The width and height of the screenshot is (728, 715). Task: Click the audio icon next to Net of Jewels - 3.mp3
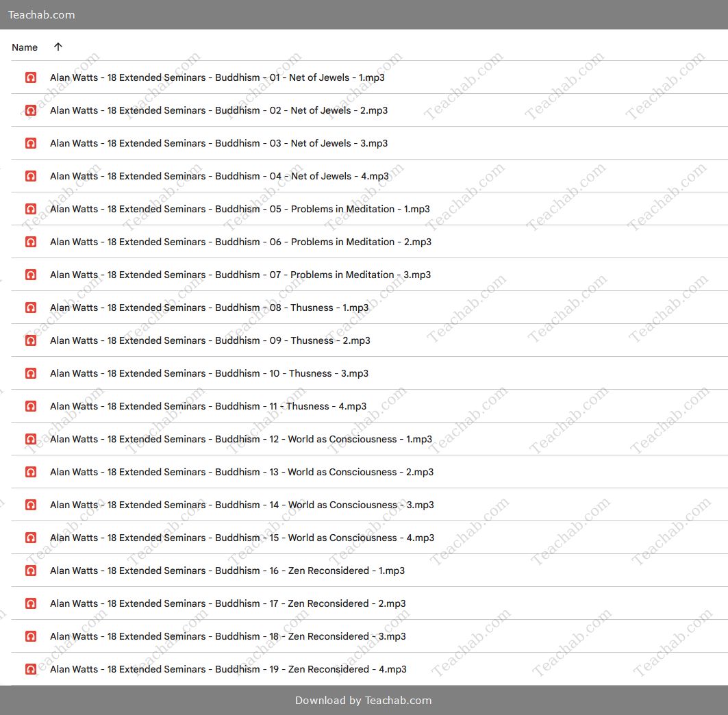(31, 143)
